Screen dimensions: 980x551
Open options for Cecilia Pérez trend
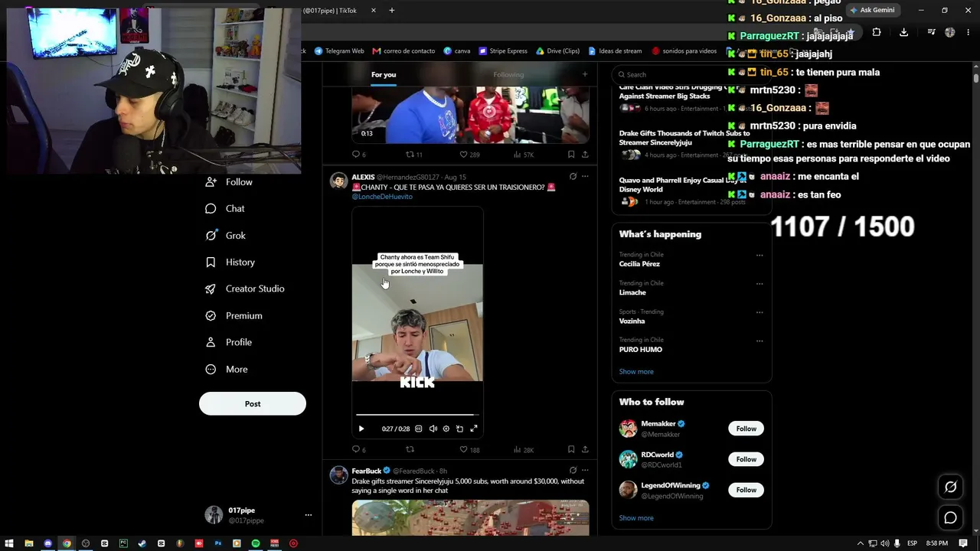(759, 256)
